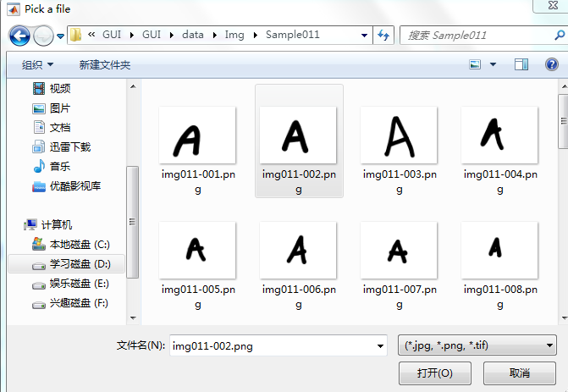The height and width of the screenshot is (392, 568).
Task: Select 娱乐磁盘 (E:) drive
Action: coord(78,284)
